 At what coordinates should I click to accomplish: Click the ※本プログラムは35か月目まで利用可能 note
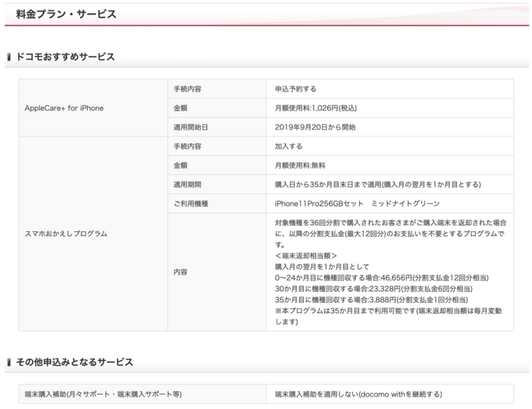[388, 316]
